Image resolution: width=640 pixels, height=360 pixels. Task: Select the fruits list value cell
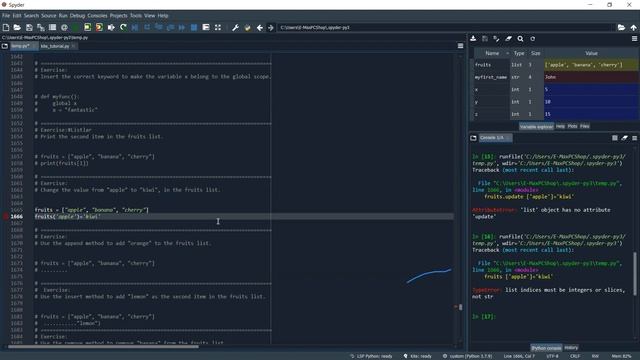(x=591, y=65)
